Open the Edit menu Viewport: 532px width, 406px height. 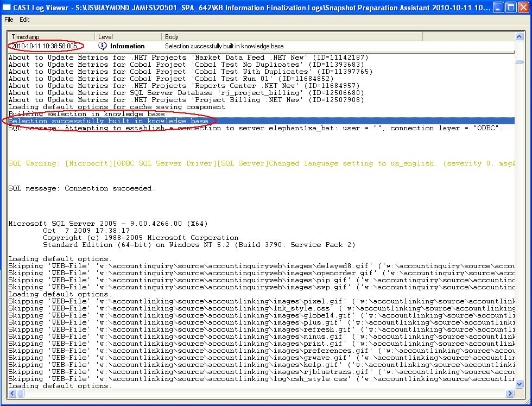pos(24,20)
